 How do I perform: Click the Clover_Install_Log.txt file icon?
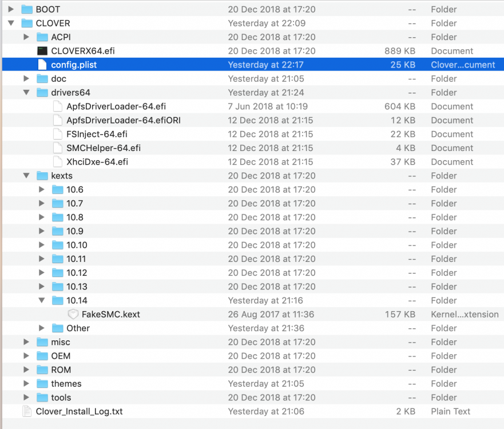point(27,411)
